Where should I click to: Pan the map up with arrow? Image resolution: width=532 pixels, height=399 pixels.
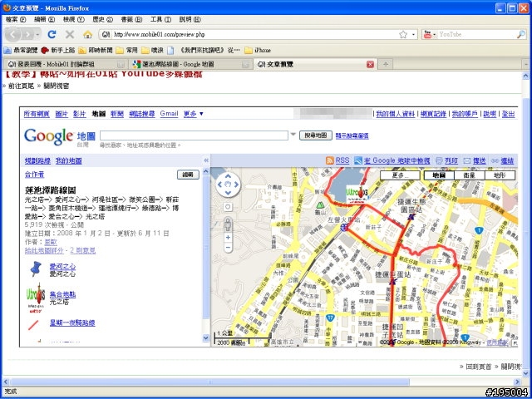(228, 175)
